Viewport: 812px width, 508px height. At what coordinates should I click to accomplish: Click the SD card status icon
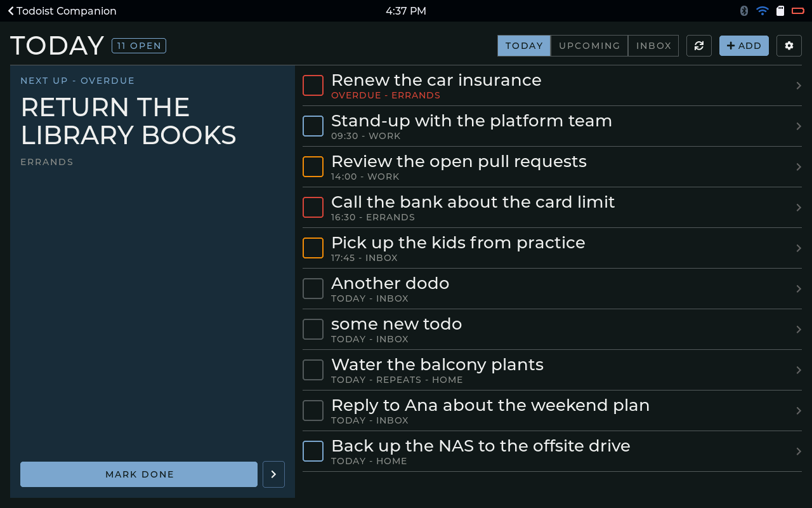coord(780,11)
